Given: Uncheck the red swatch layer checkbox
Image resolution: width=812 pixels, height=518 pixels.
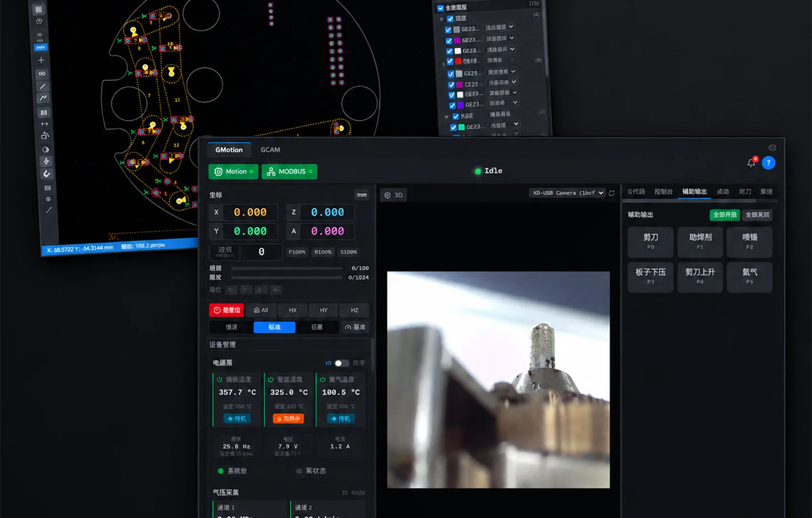Looking at the screenshot, I should pos(450,61).
